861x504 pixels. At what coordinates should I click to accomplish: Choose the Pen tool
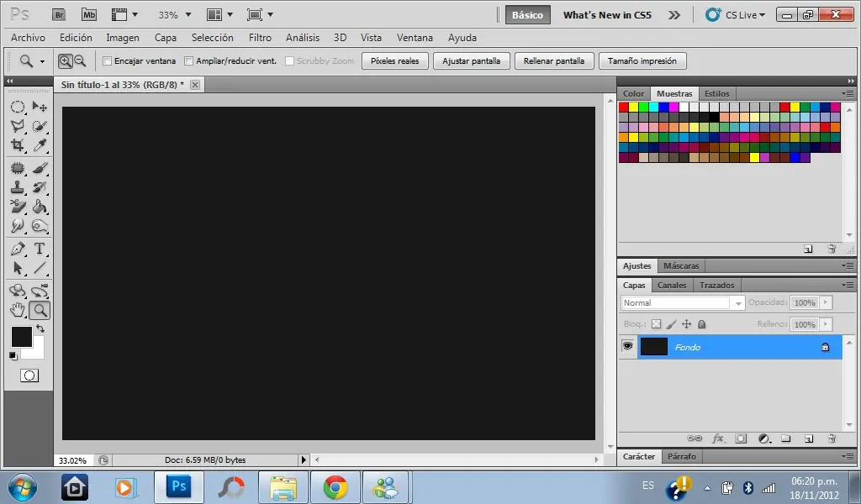(17, 249)
